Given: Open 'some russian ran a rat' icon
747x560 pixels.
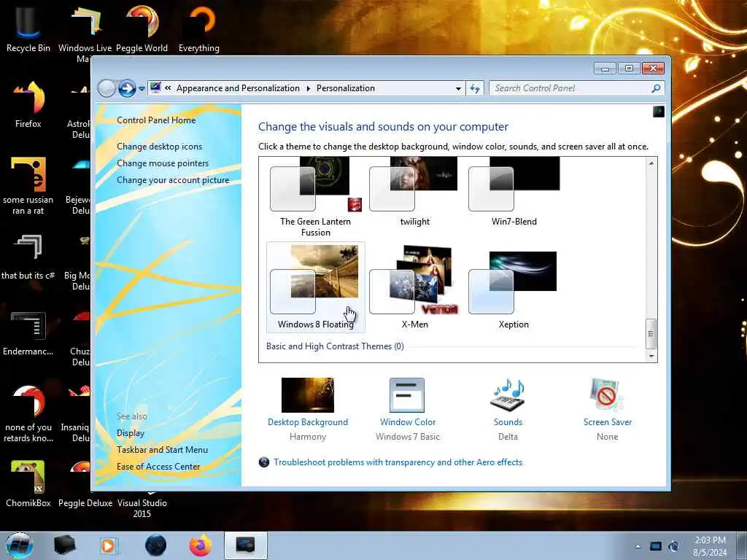Looking at the screenshot, I should pyautogui.click(x=28, y=186).
